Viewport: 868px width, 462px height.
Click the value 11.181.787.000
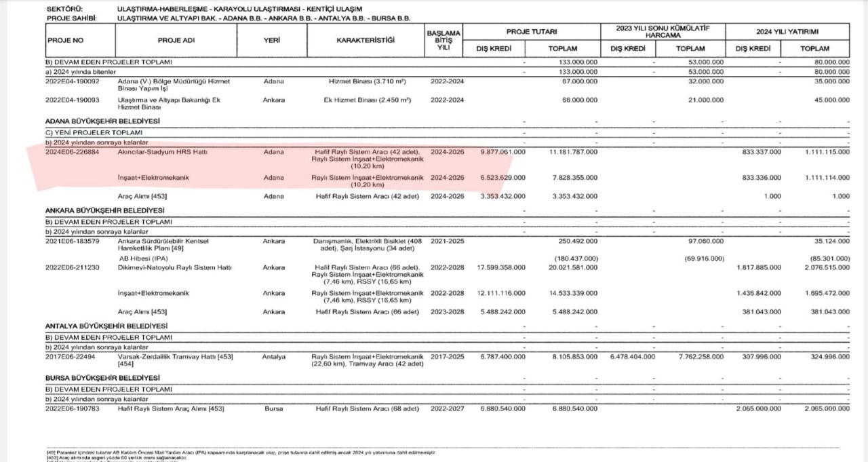pyautogui.click(x=574, y=152)
